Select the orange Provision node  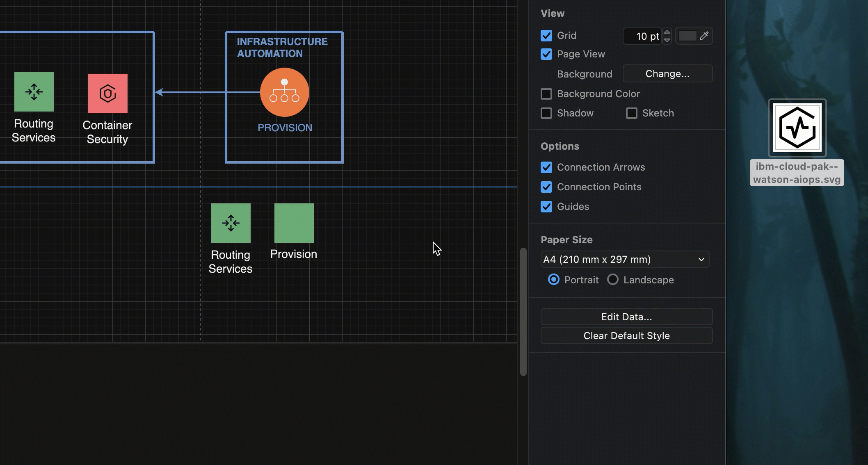pos(284,92)
